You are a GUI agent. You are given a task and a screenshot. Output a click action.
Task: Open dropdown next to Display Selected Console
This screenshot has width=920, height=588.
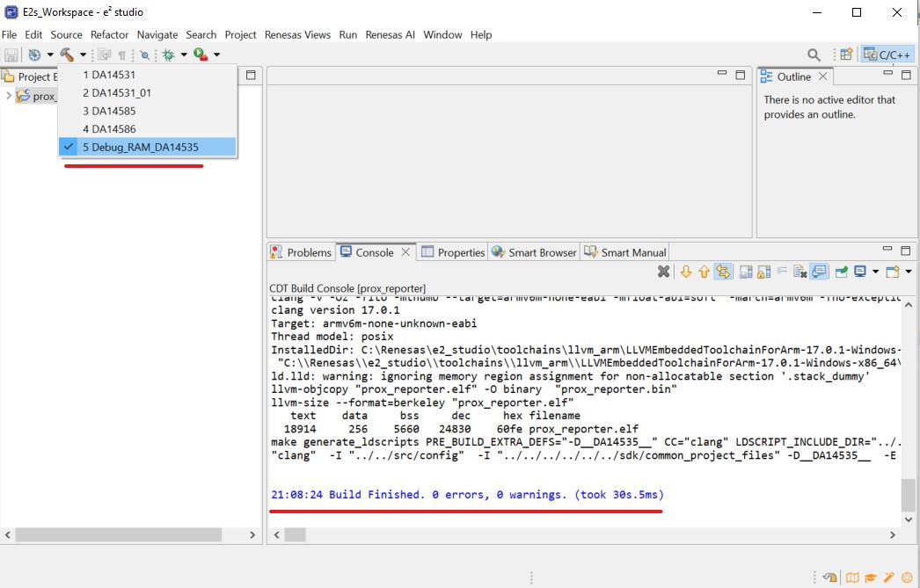pos(875,272)
